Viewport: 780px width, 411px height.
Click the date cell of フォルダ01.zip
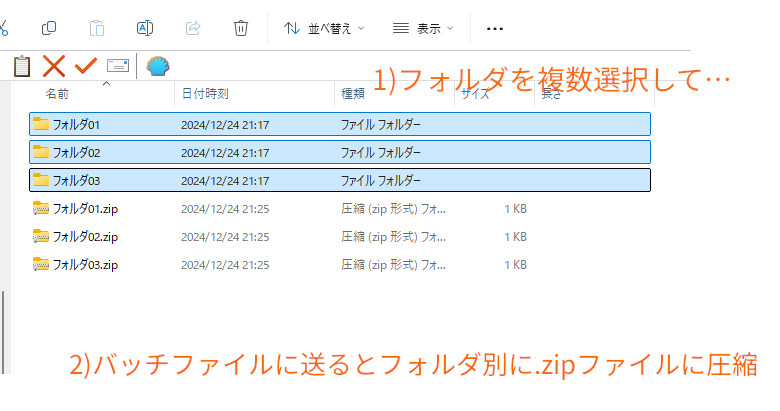coord(225,209)
